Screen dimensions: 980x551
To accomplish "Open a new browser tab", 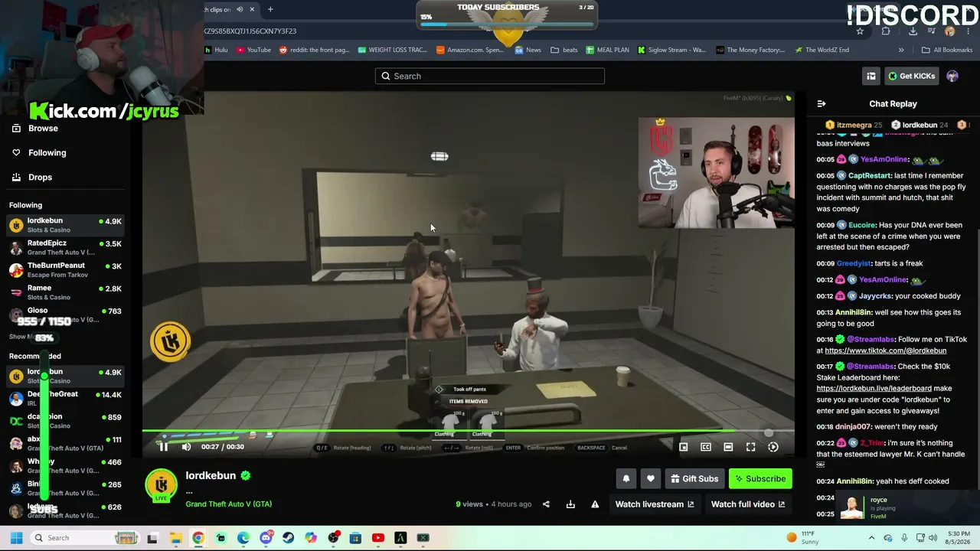I will coord(270,9).
